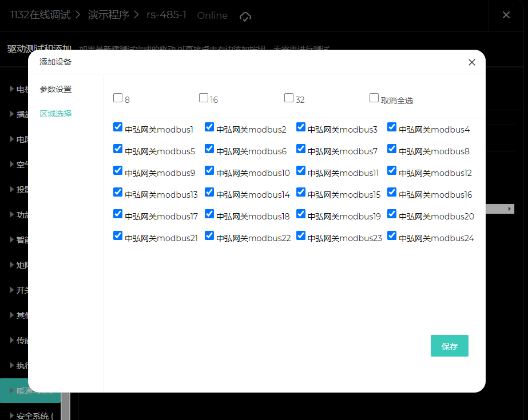Click the 驱动测试和添加 heading

pos(39,49)
